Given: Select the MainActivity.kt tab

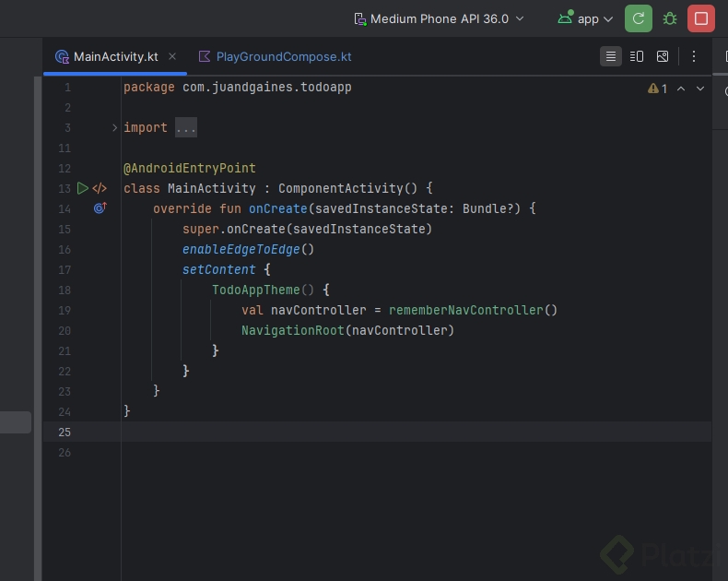Looking at the screenshot, I should [115, 56].
